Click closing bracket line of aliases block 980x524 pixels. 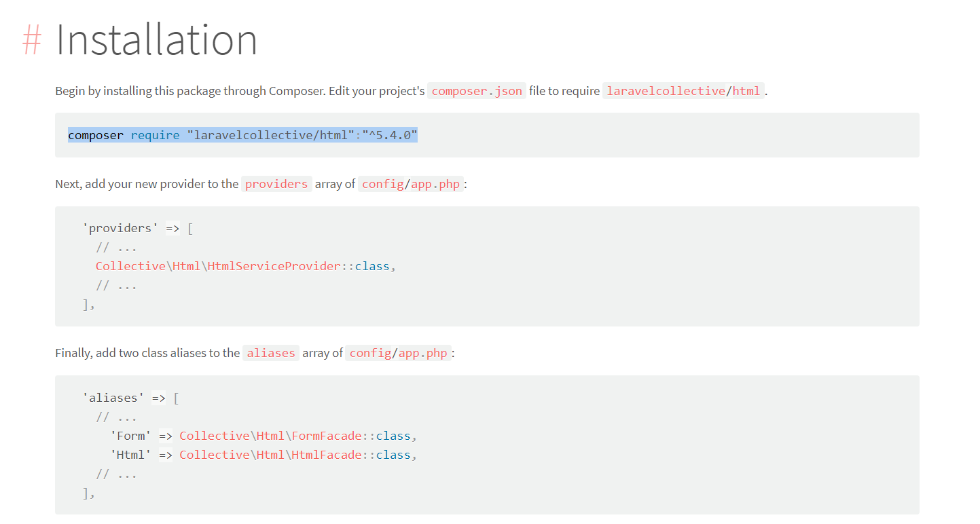(89, 493)
